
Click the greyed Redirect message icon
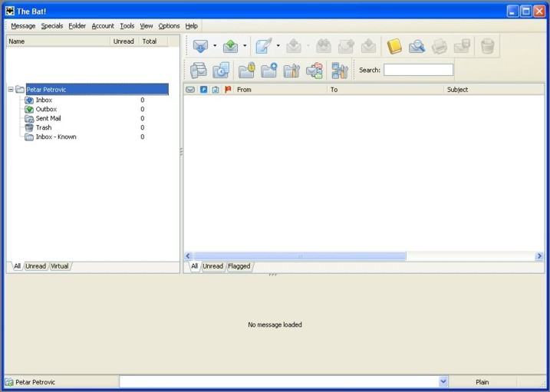(x=369, y=46)
